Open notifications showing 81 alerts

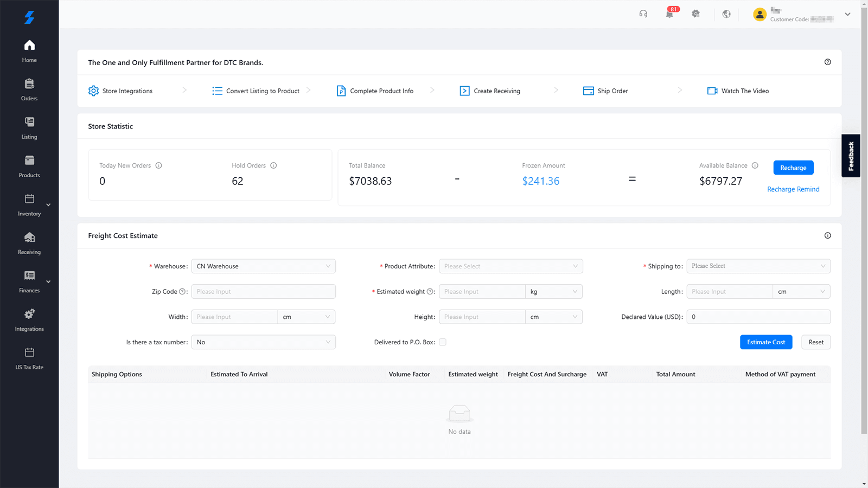(x=669, y=14)
